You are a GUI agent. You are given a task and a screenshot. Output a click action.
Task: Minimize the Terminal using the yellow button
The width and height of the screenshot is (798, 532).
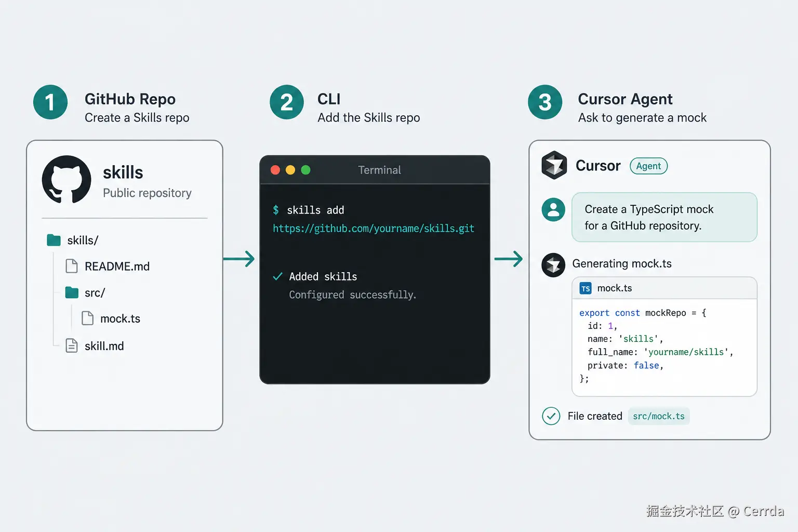(x=290, y=170)
